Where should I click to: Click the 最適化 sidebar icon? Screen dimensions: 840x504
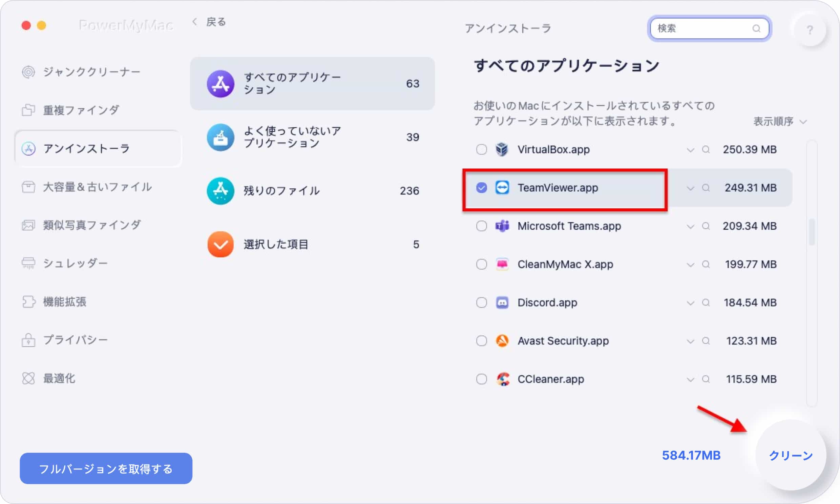click(28, 378)
